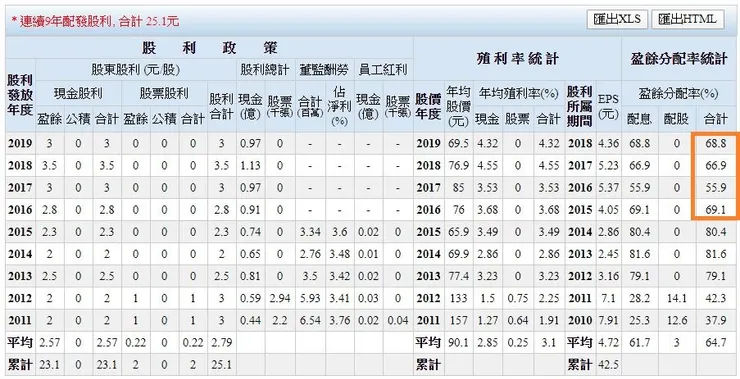This screenshot has height=379, width=740.
Task: Click 配股 payout value 14.1
Action: pos(677,298)
